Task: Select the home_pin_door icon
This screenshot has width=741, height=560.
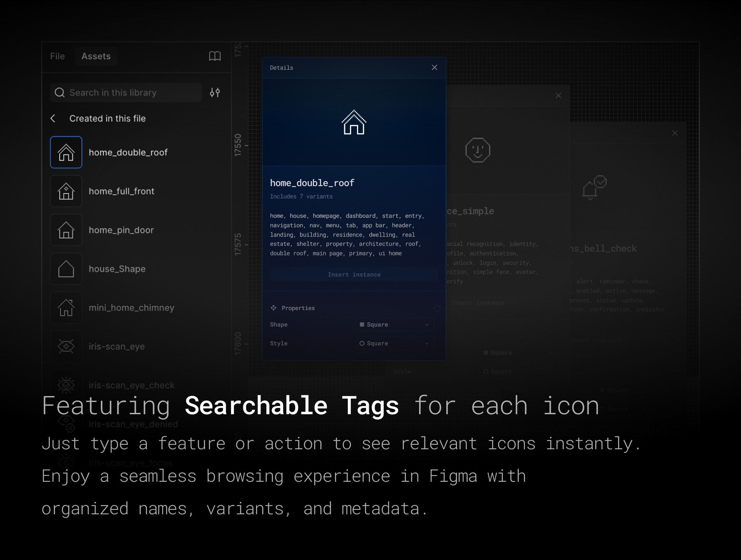Action: coord(66,230)
